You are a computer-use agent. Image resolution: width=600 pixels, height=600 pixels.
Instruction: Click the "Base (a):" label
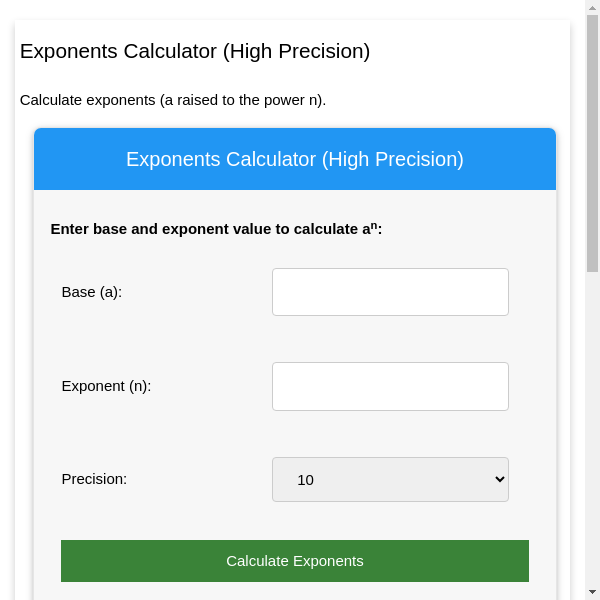[92, 292]
